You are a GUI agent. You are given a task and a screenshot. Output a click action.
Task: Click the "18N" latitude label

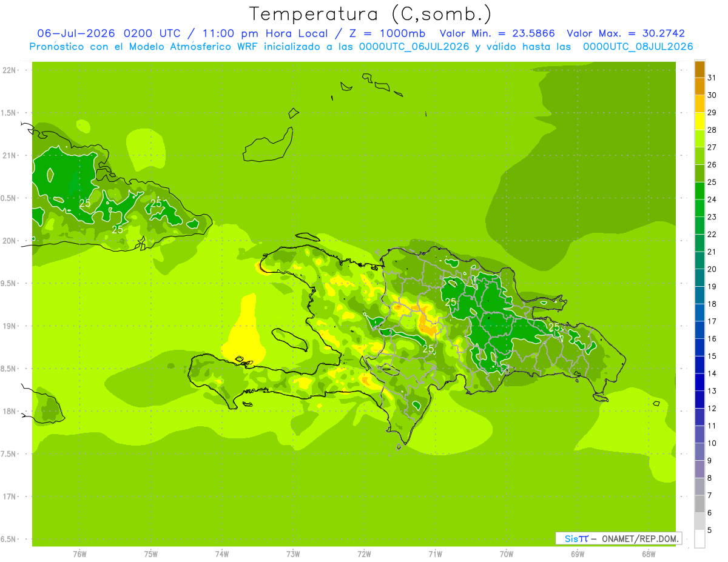pos(9,412)
